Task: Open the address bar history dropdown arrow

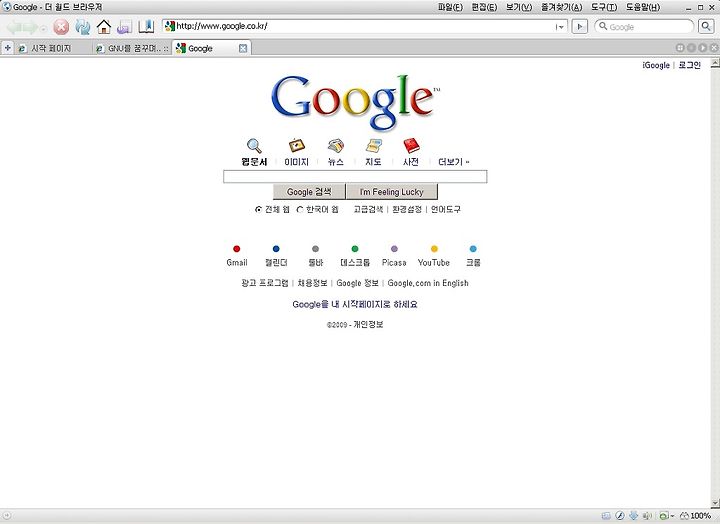Action: 560,27
